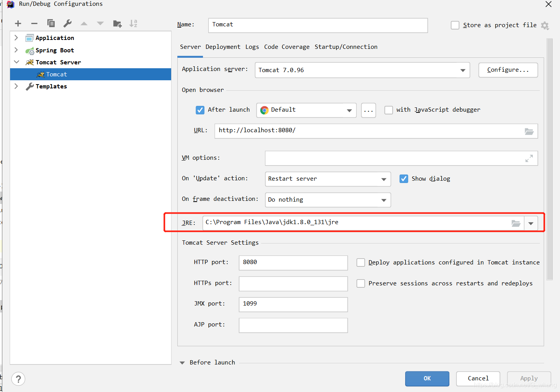Image resolution: width=560 pixels, height=392 pixels.
Task: Enable with JavaScript debugger option
Action: tap(388, 110)
